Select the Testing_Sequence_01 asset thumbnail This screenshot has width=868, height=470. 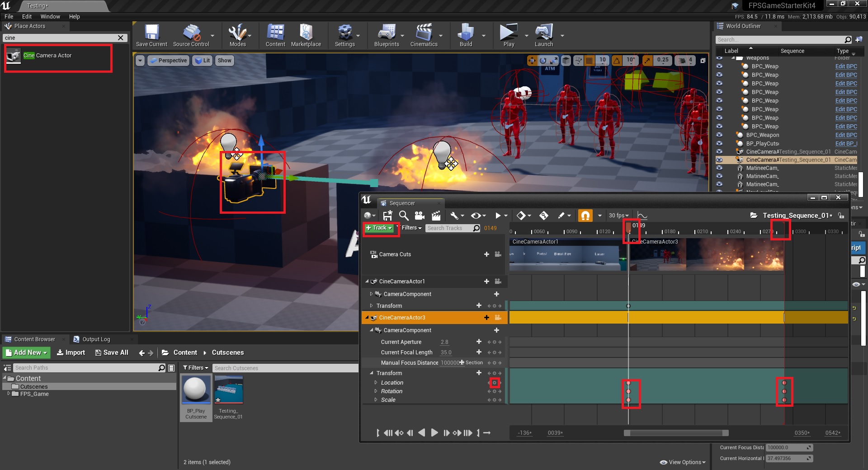tap(228, 390)
